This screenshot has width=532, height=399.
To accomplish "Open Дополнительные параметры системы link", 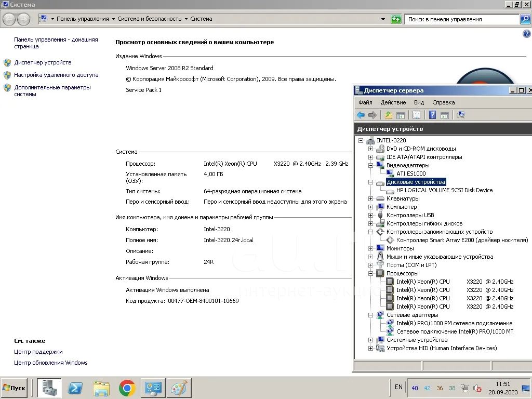I will 52,90.
